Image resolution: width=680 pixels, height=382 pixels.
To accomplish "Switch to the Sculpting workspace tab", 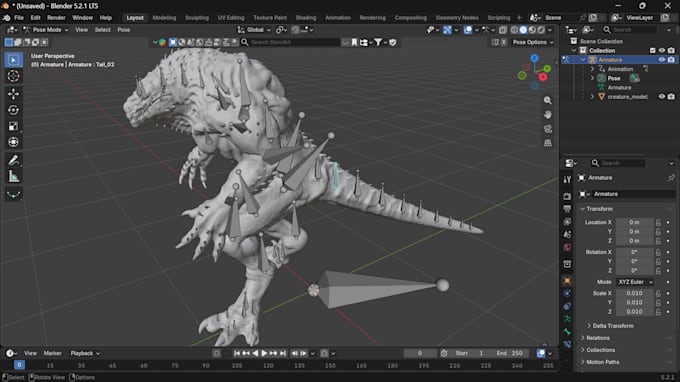I will 197,18.
